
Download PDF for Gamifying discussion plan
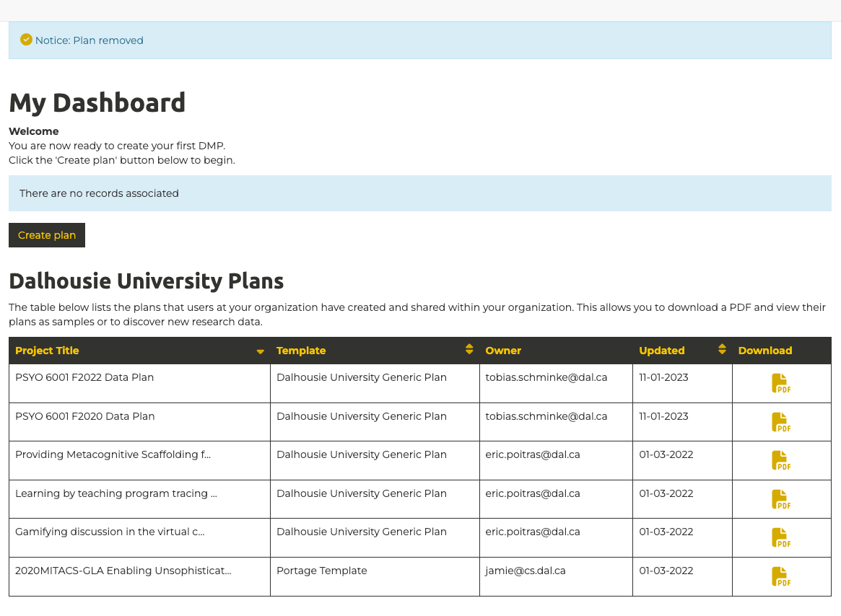780,537
